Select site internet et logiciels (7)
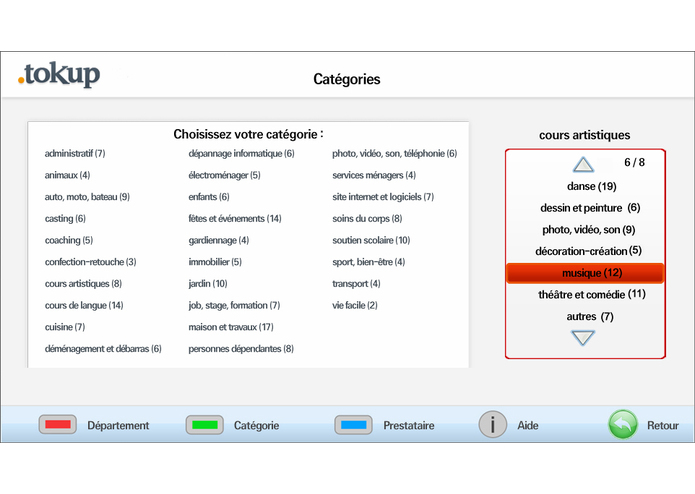 tap(383, 197)
